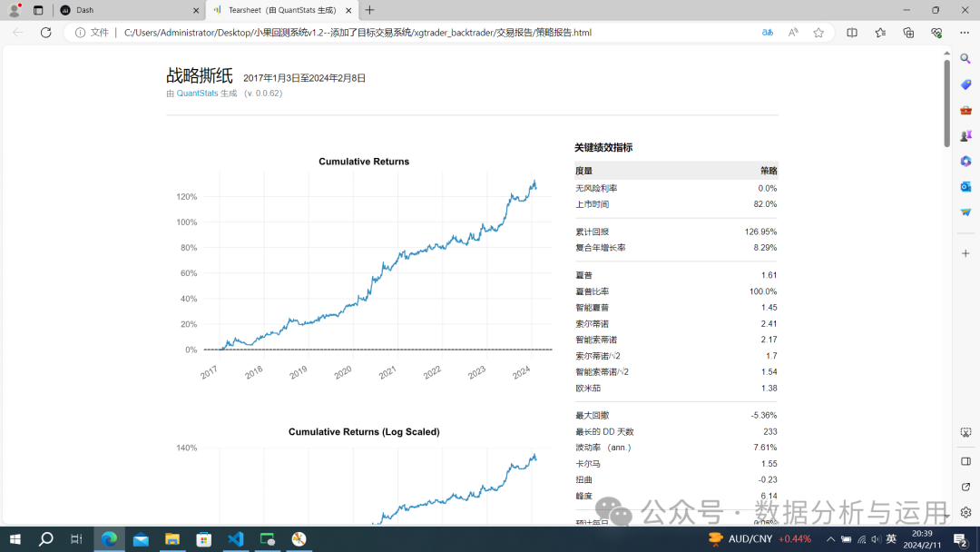Click the 卡尔马 row label

pyautogui.click(x=587, y=464)
